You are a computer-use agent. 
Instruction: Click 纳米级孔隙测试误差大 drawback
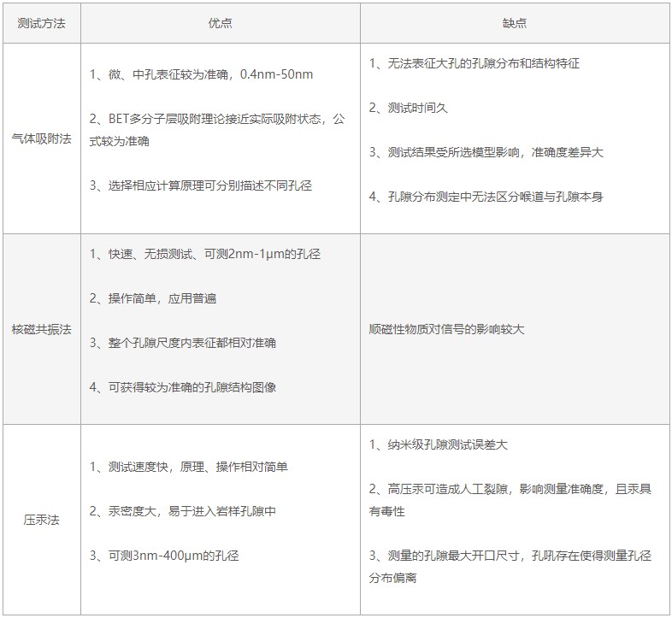[439, 444]
